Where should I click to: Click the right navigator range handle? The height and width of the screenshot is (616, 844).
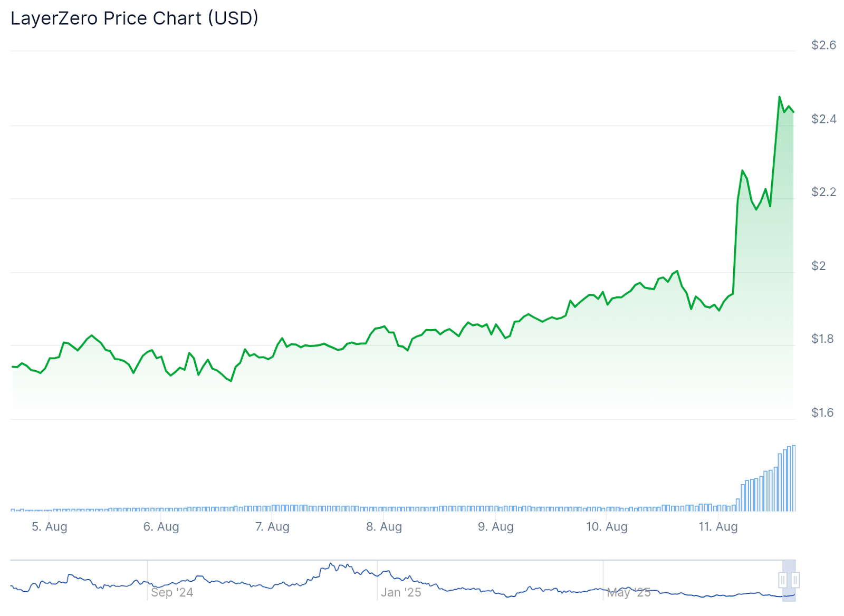795,580
